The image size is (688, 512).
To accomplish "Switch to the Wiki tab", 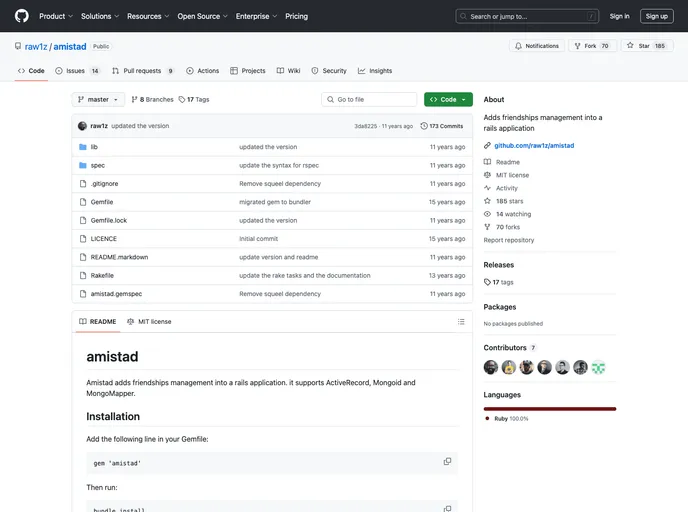I will pyautogui.click(x=289, y=71).
